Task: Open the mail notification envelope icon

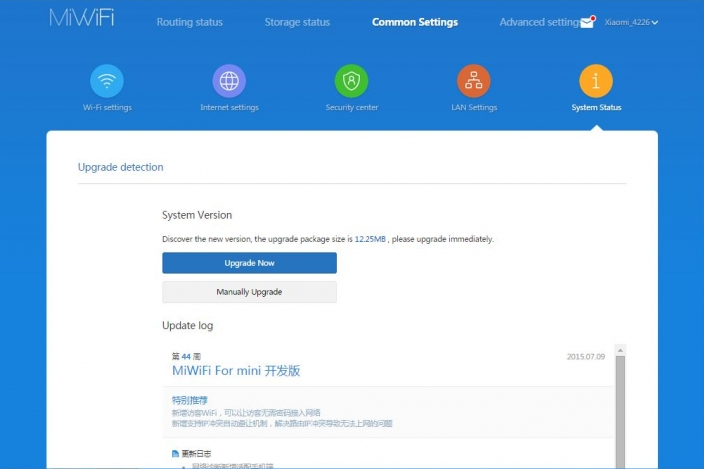Action: pos(587,22)
